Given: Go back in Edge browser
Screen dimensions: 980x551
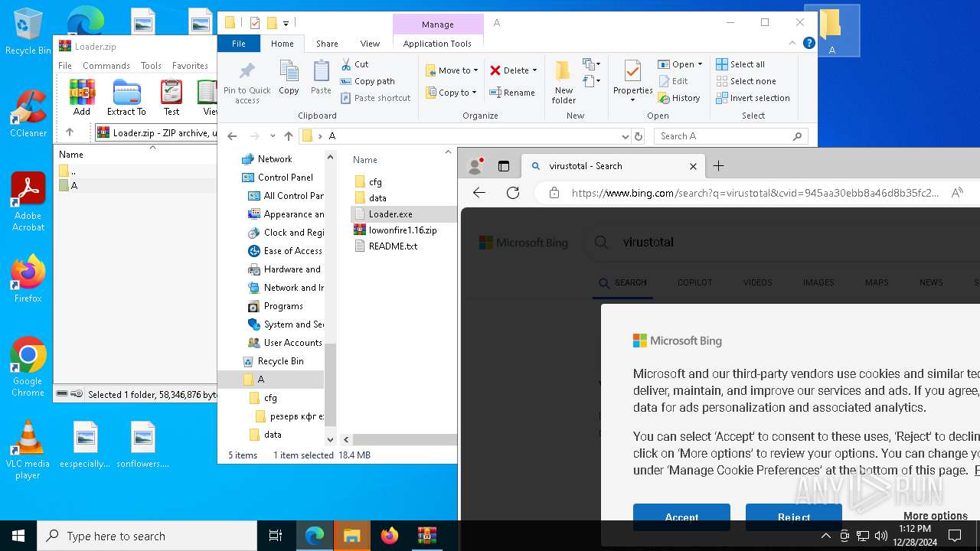Looking at the screenshot, I should [x=479, y=193].
